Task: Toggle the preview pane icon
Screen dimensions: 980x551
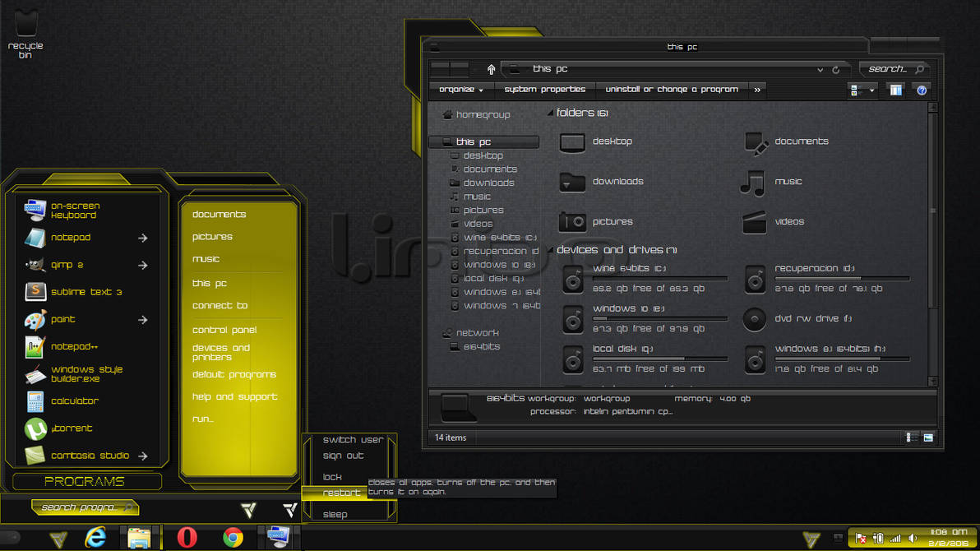Action: coord(895,90)
